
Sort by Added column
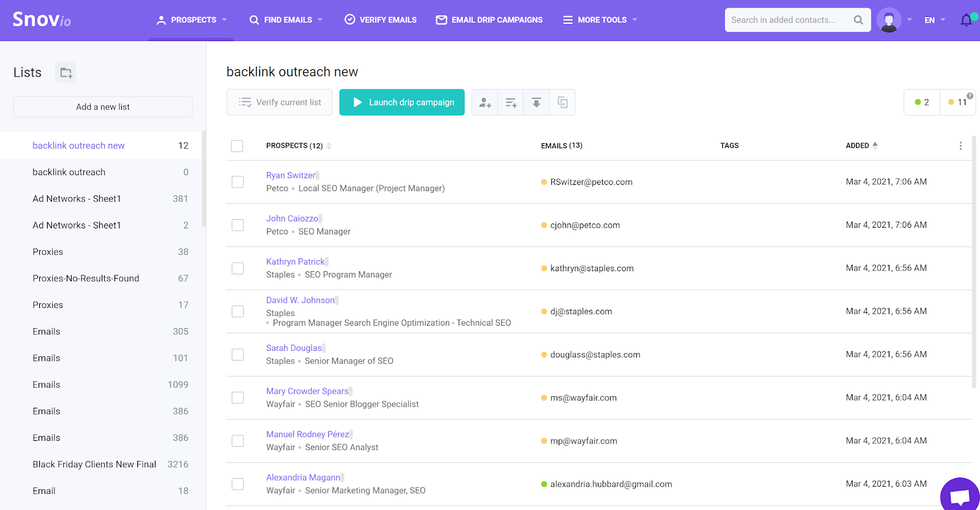[862, 146]
